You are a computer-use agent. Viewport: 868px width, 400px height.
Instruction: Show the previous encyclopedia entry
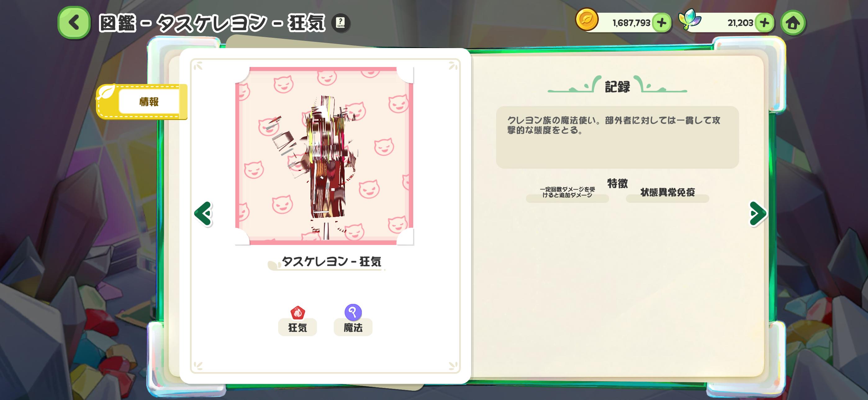203,213
